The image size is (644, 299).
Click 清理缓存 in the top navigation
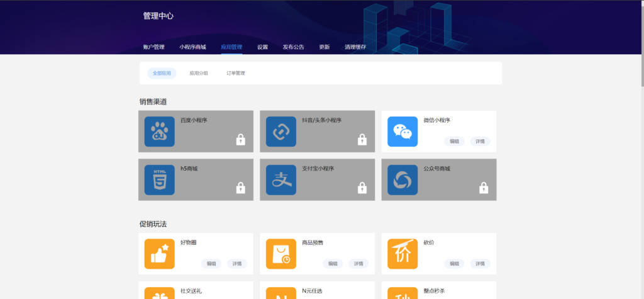click(355, 47)
